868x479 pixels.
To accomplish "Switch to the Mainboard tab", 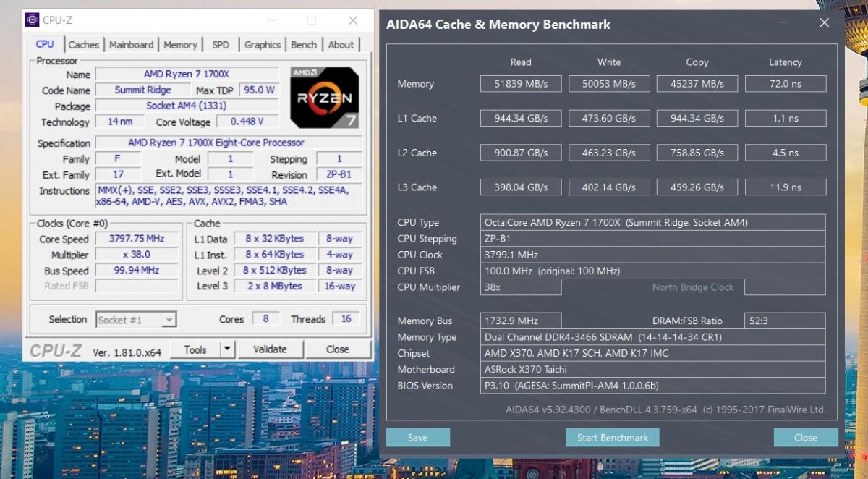I will click(132, 45).
